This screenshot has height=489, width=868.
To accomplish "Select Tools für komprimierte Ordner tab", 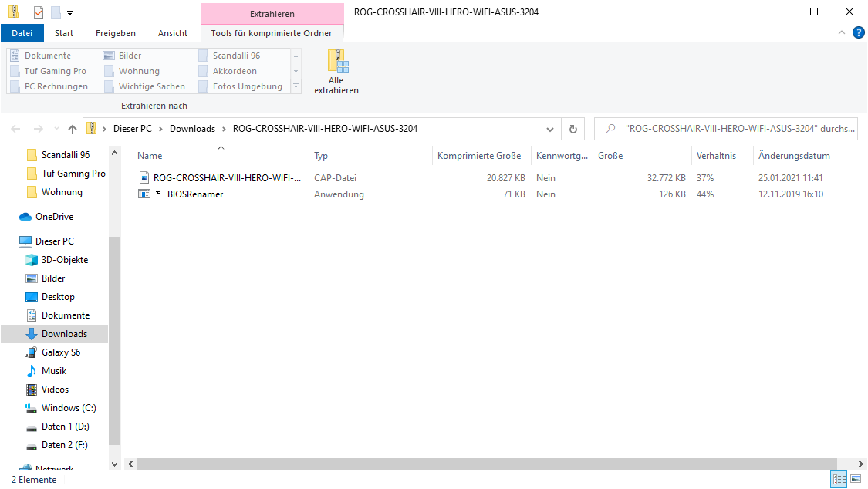I will click(272, 33).
